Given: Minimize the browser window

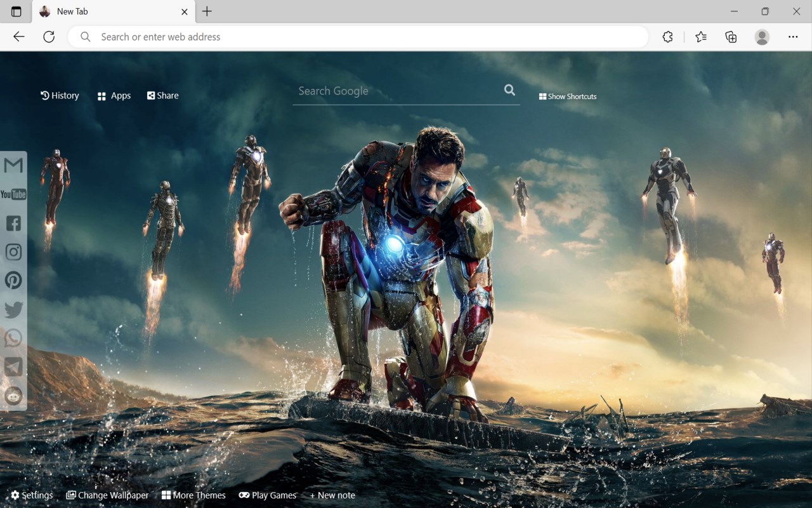Looking at the screenshot, I should point(734,11).
